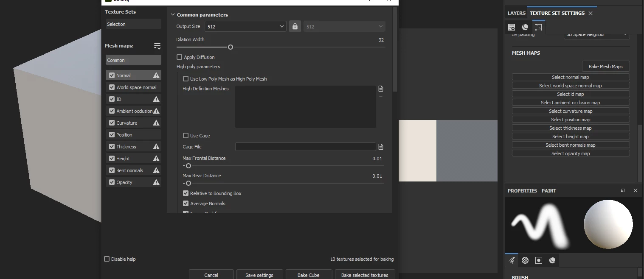The height and width of the screenshot is (279, 644).
Task: Enable Apply Diffusion
Action: (x=179, y=57)
